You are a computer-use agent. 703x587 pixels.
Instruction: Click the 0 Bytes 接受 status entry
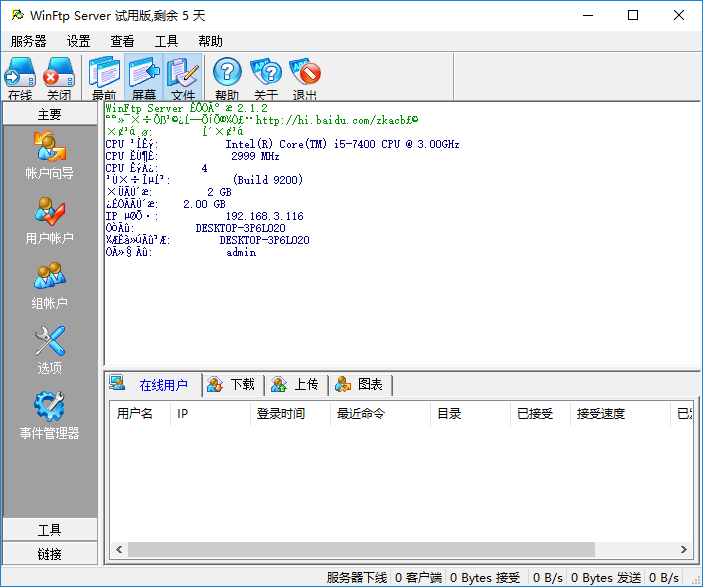(x=485, y=578)
